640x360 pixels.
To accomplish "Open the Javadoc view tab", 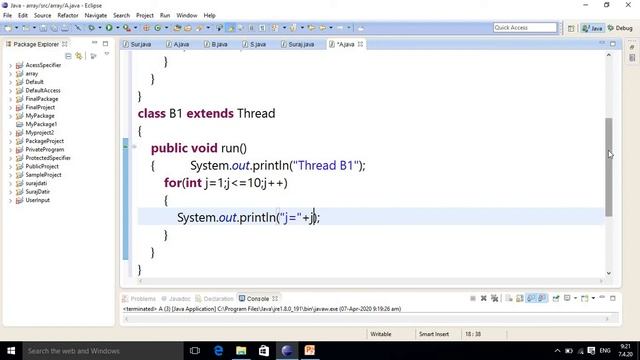I will 176,298.
